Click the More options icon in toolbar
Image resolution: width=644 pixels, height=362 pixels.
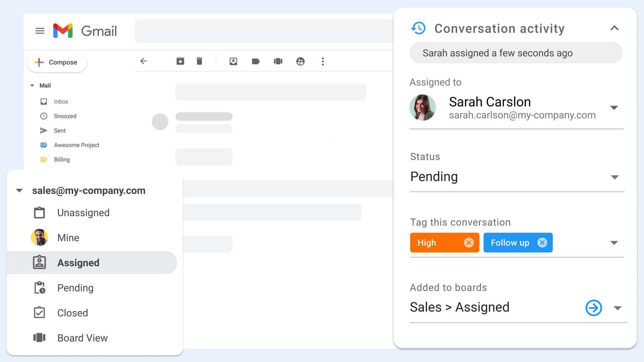point(323,61)
